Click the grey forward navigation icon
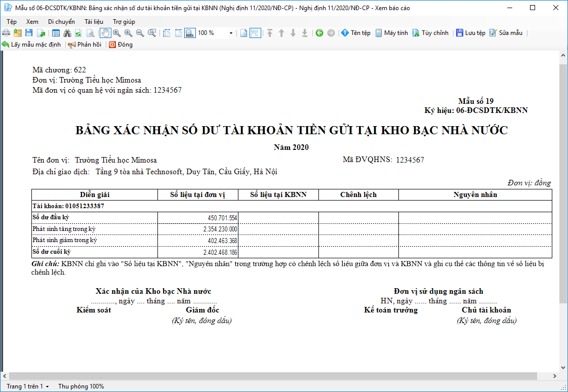 click(x=331, y=33)
